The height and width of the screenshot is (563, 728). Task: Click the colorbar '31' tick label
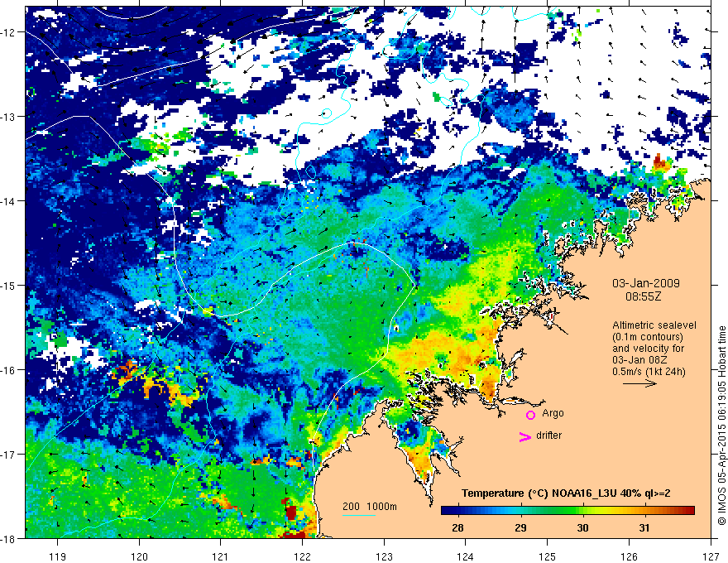tap(644, 528)
